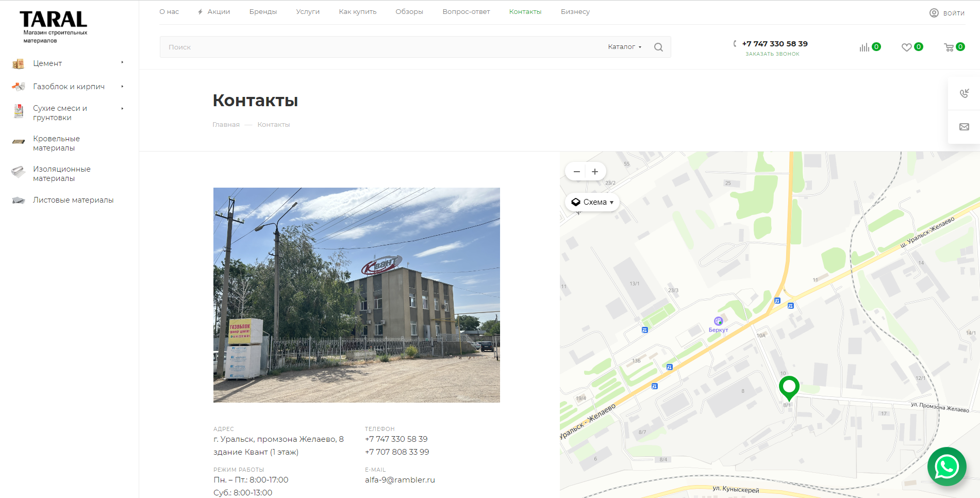Click the envelope message side icon
980x498 pixels.
(x=964, y=127)
